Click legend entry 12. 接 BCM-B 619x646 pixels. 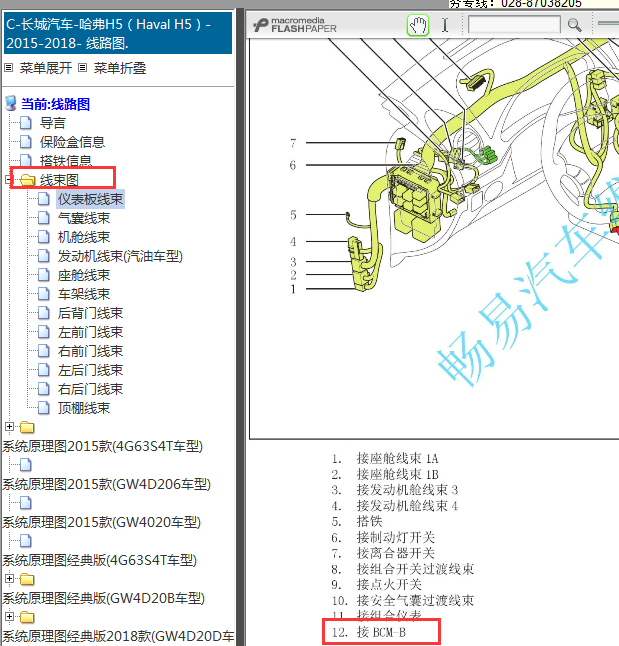click(x=369, y=632)
